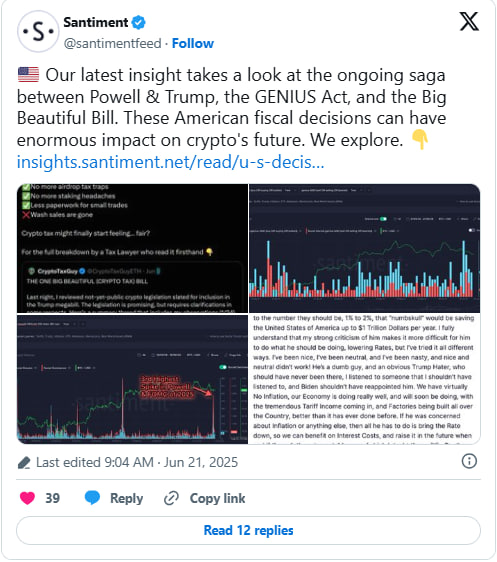
Task: Click the Santiment display name
Action: coord(96,23)
